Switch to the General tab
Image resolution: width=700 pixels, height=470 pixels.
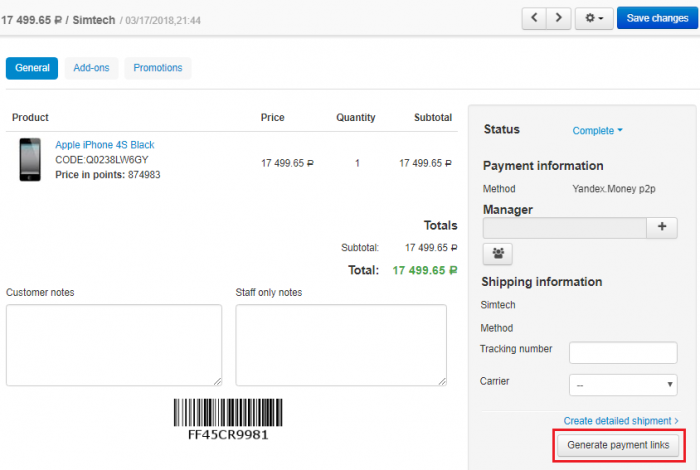pos(32,68)
